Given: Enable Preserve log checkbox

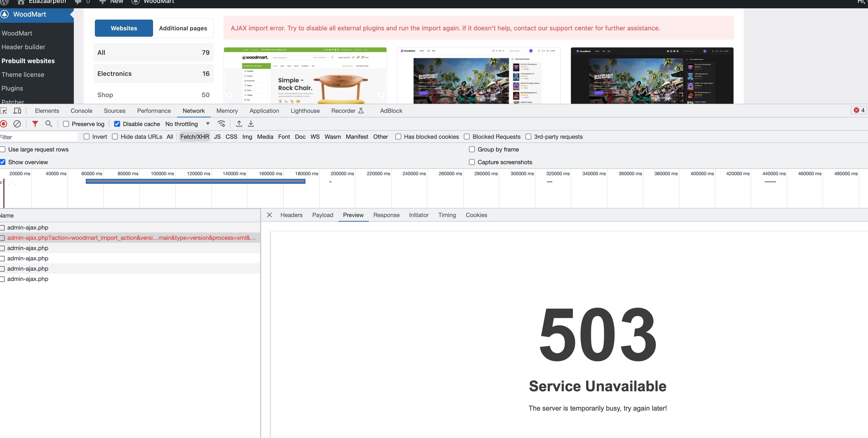Looking at the screenshot, I should [66, 124].
